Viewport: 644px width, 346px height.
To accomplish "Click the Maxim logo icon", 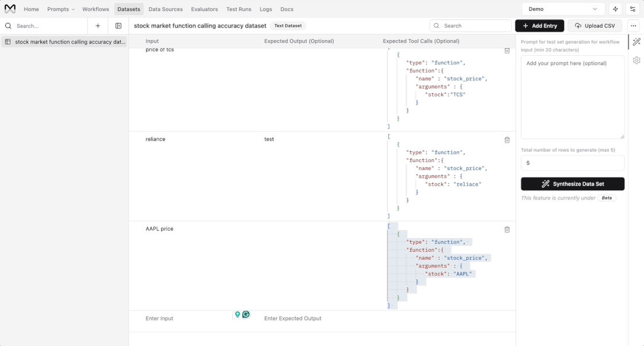I will pyautogui.click(x=10, y=9).
